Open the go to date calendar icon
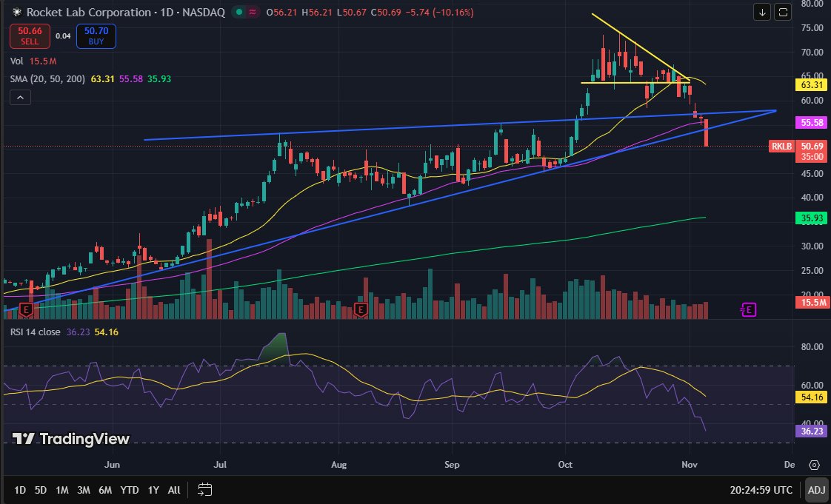The width and height of the screenshot is (831, 504). (x=205, y=490)
